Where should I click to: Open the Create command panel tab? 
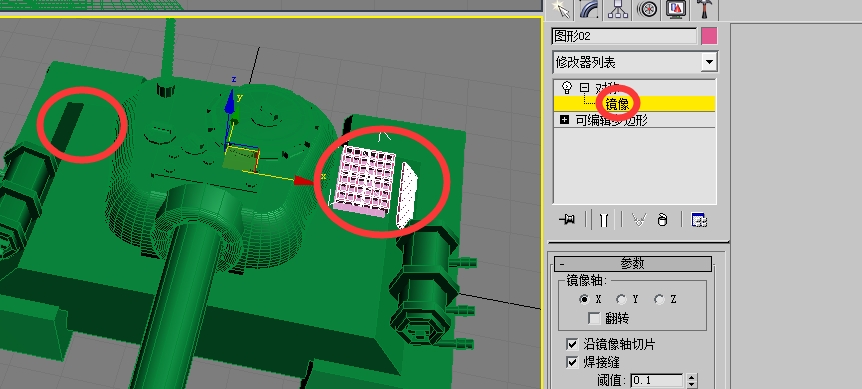point(561,8)
